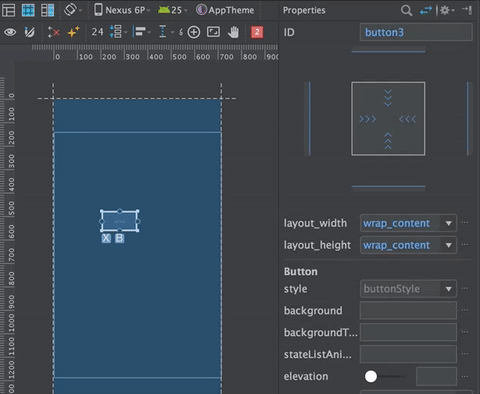This screenshot has height=394, width=480.
Task: Click the Infer constraints magic wand icon
Action: [73, 32]
